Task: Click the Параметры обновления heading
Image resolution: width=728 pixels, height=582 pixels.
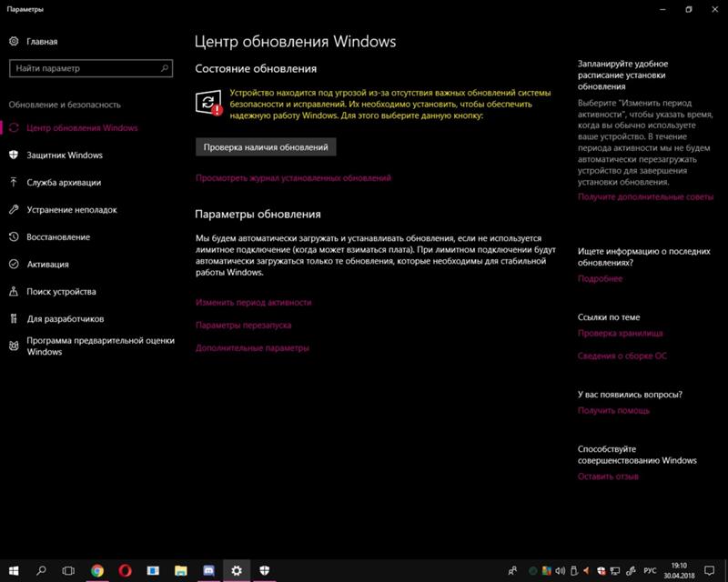Action: point(258,215)
